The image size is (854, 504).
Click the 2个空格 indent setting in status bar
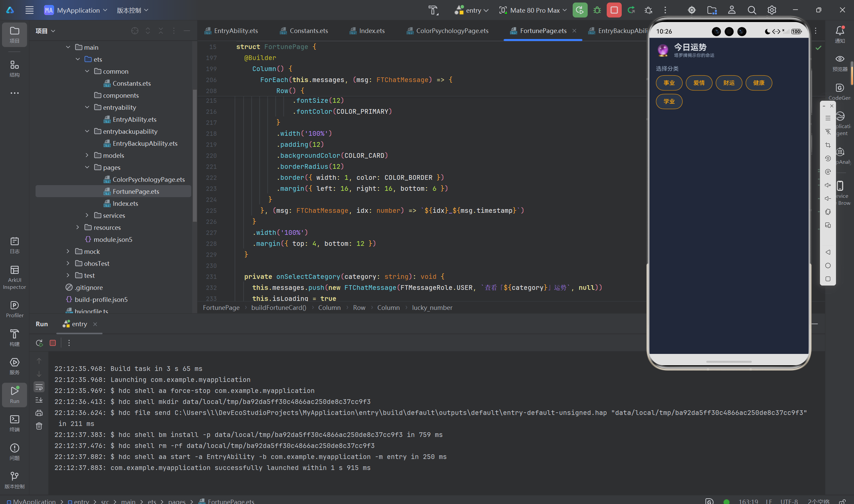point(818,501)
